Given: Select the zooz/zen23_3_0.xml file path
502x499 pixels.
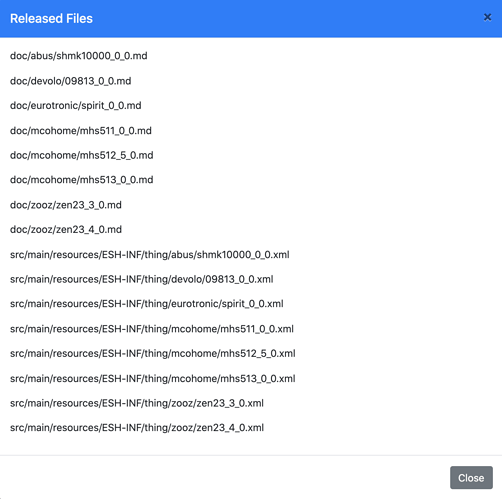Looking at the screenshot, I should (137, 403).
